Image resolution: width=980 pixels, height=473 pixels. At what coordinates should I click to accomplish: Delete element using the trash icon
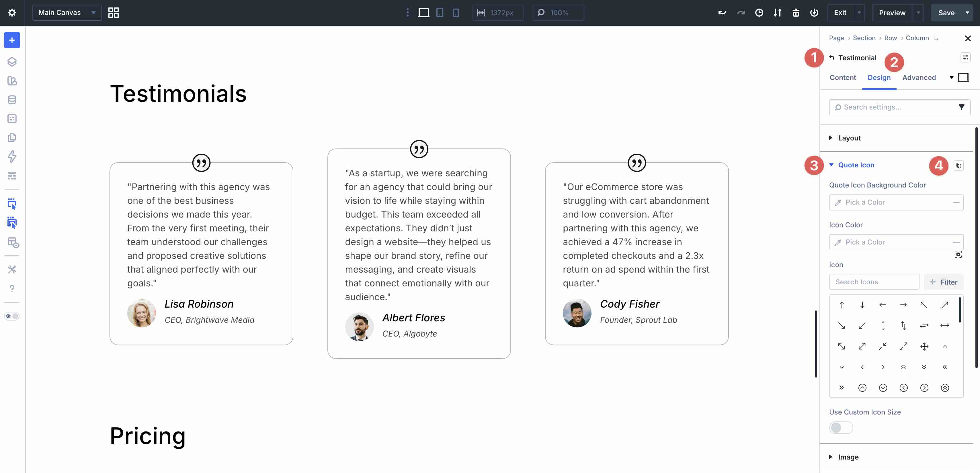click(x=796, y=13)
